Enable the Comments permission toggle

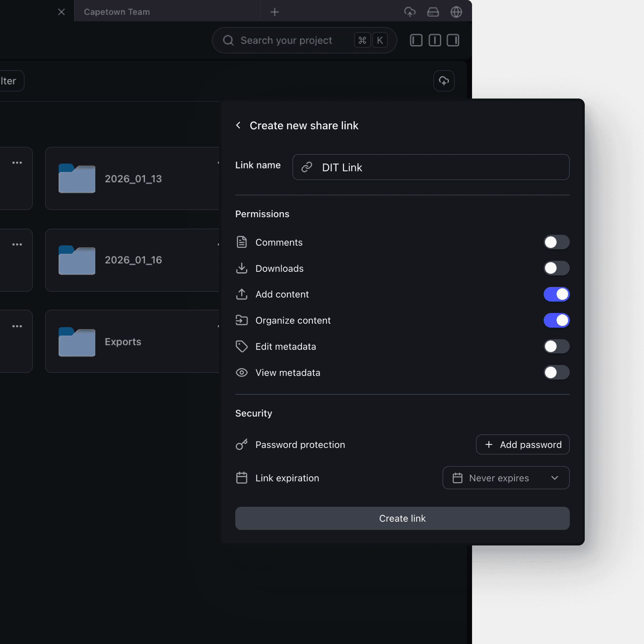coord(556,242)
